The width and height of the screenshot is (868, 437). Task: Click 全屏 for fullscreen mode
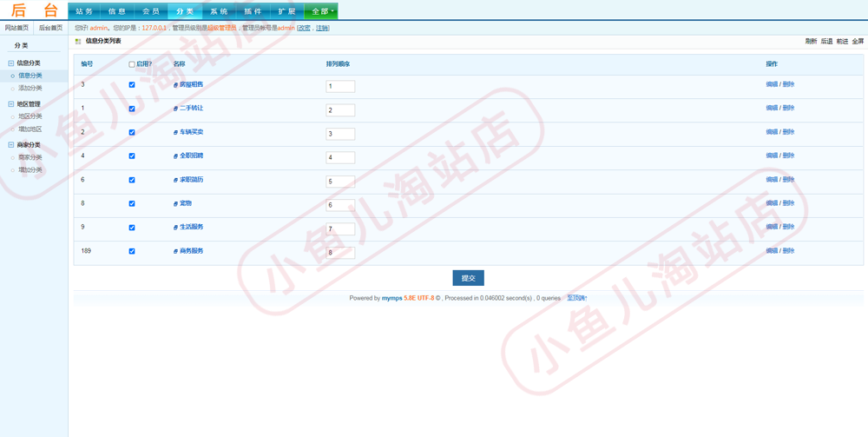coord(858,42)
